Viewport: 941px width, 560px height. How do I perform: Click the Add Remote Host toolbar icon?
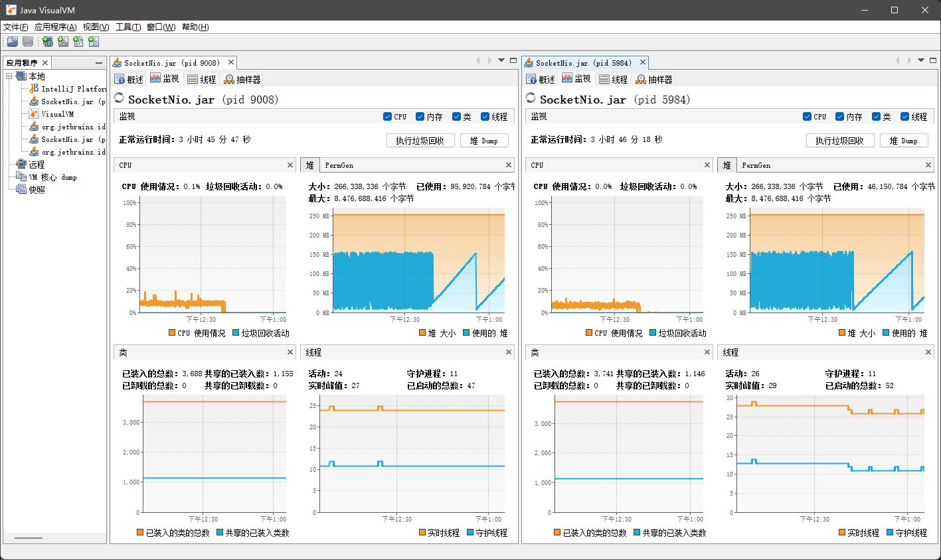tap(48, 42)
